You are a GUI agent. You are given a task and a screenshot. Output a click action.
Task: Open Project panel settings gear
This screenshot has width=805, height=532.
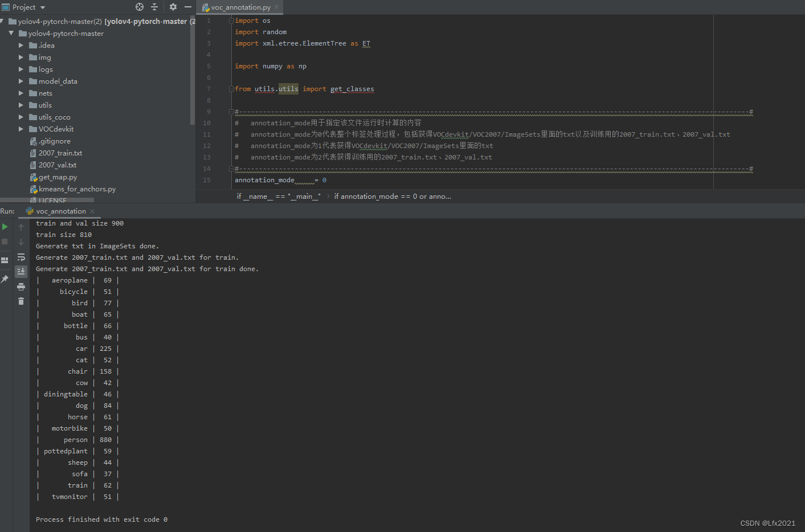(172, 7)
